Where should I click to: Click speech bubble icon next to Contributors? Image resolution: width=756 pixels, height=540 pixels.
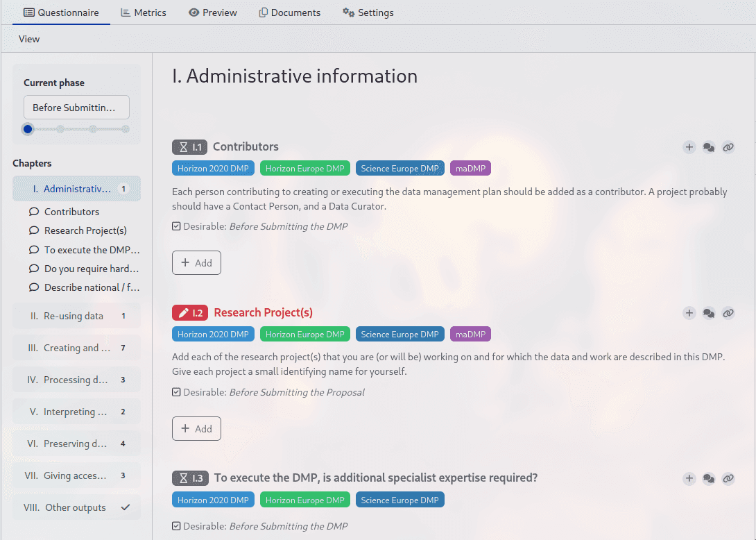(x=34, y=212)
